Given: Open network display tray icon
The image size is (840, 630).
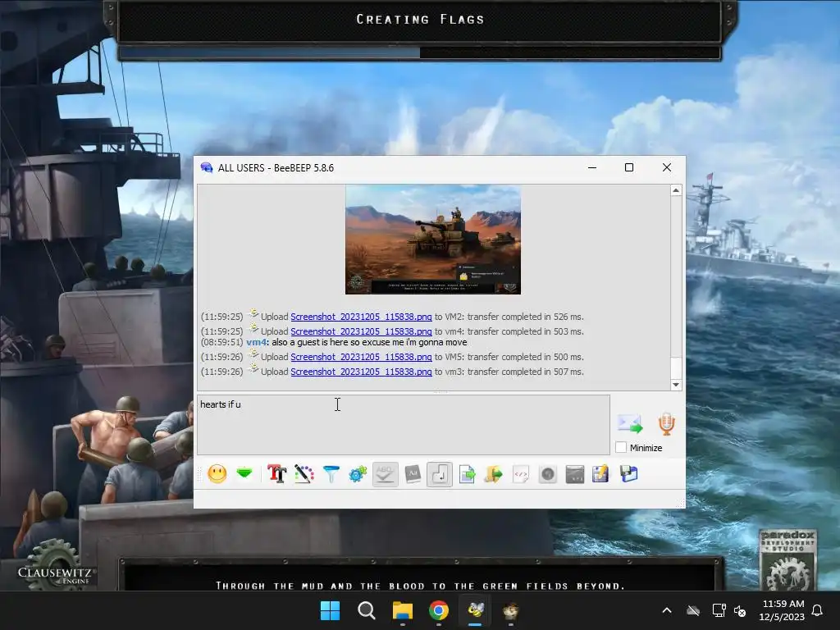Looking at the screenshot, I should 719,610.
